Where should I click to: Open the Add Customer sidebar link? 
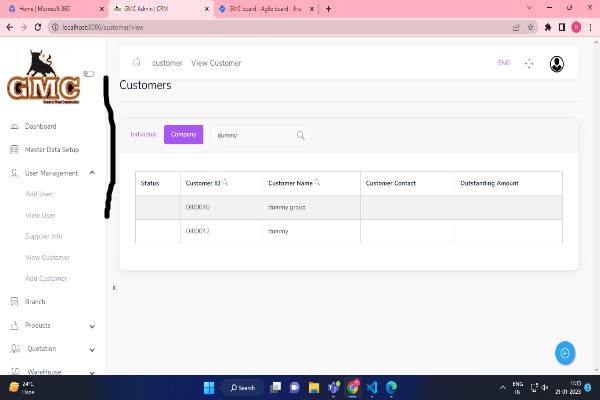coord(46,278)
